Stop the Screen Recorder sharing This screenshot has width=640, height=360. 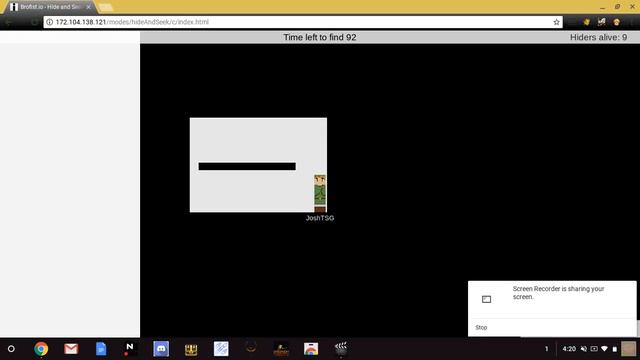481,327
